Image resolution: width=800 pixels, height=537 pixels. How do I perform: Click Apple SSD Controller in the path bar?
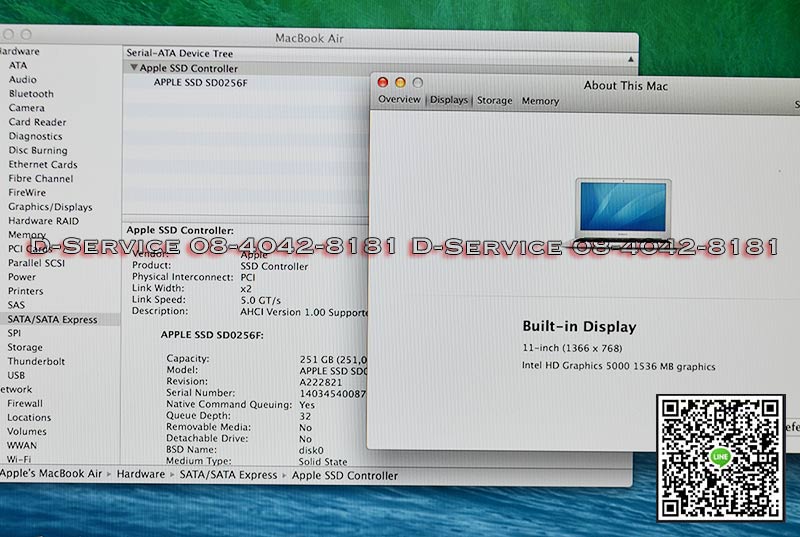345,475
